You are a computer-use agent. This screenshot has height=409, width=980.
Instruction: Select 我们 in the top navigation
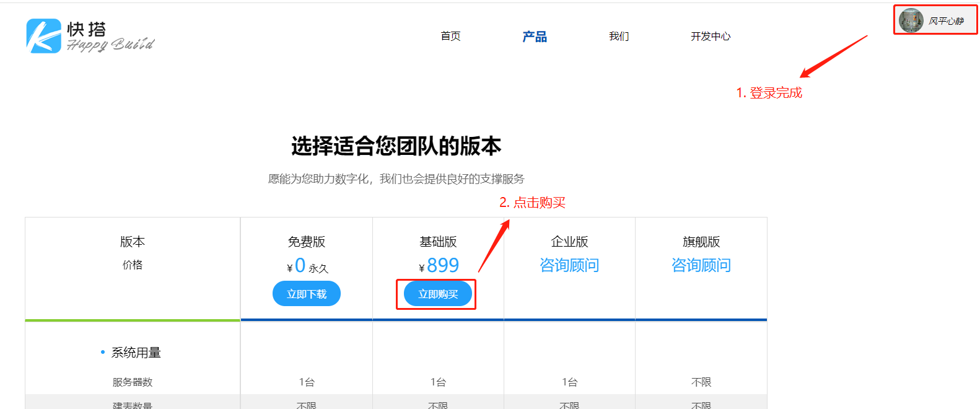point(618,37)
